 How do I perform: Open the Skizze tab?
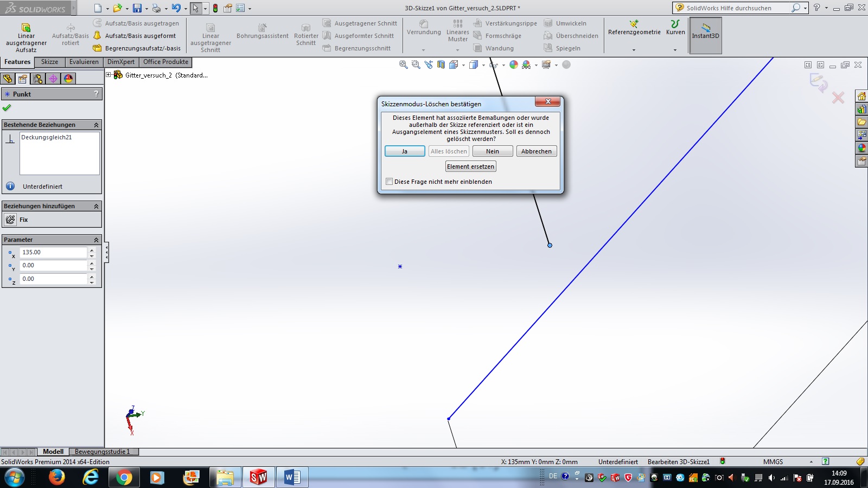pyautogui.click(x=49, y=62)
